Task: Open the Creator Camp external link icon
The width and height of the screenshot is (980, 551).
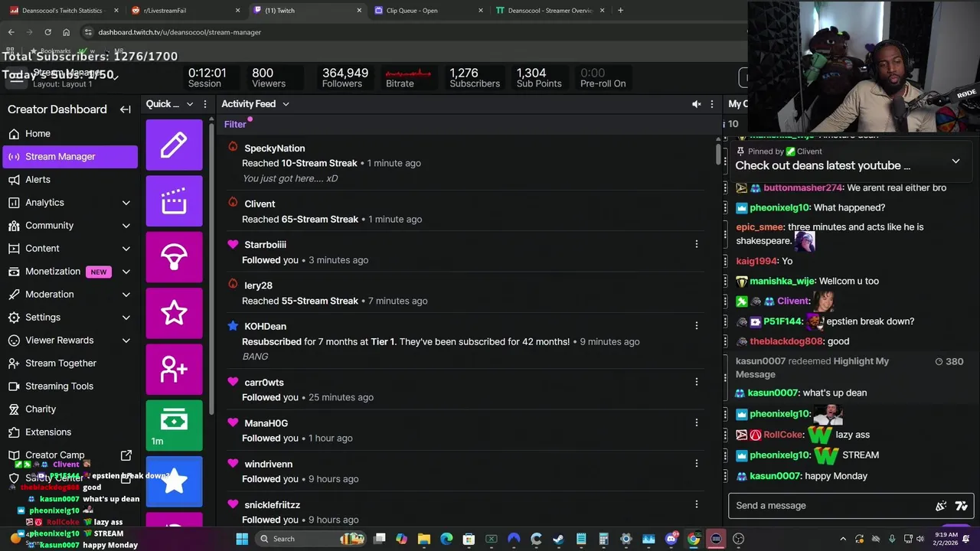Action: pyautogui.click(x=126, y=455)
